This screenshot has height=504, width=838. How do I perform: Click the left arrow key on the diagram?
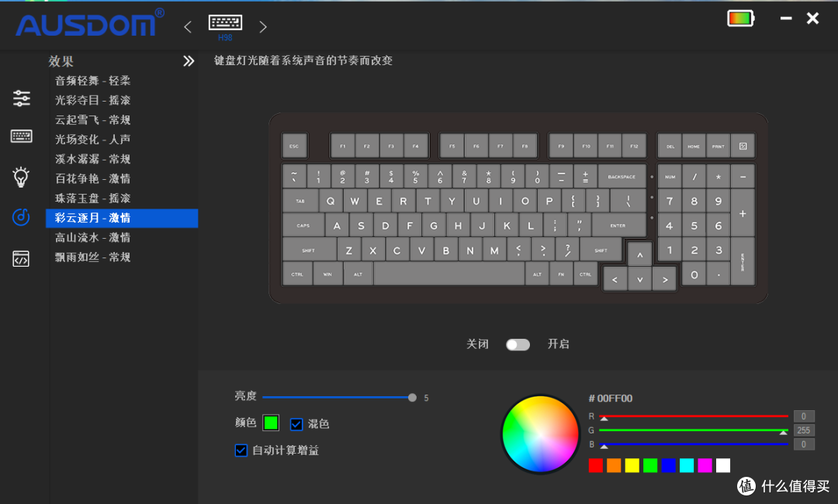(x=615, y=279)
